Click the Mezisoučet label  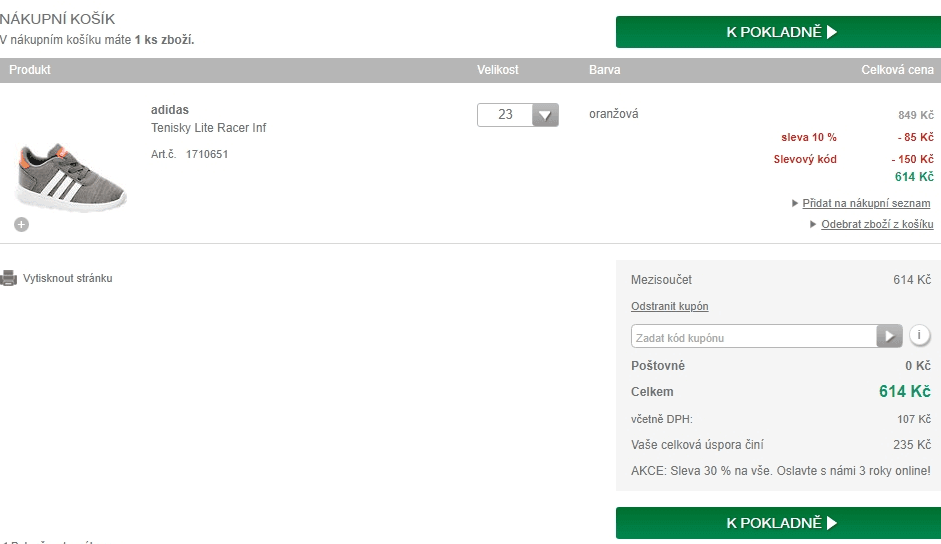pyautogui.click(x=661, y=280)
